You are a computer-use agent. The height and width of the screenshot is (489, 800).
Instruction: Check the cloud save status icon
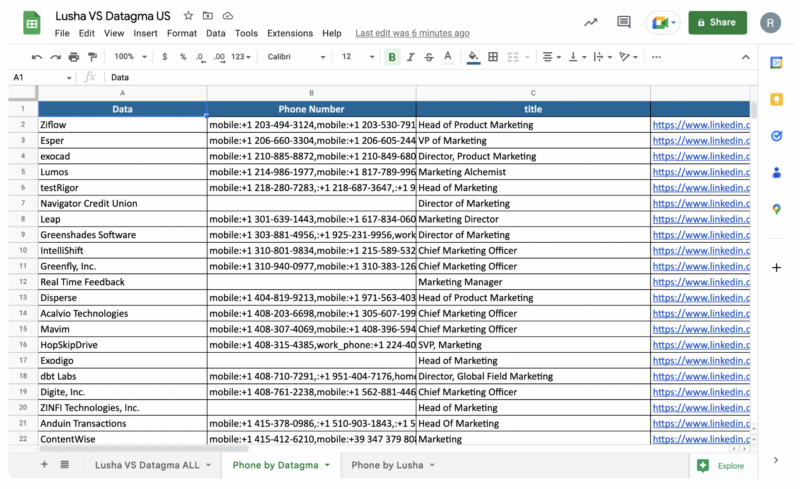(228, 16)
